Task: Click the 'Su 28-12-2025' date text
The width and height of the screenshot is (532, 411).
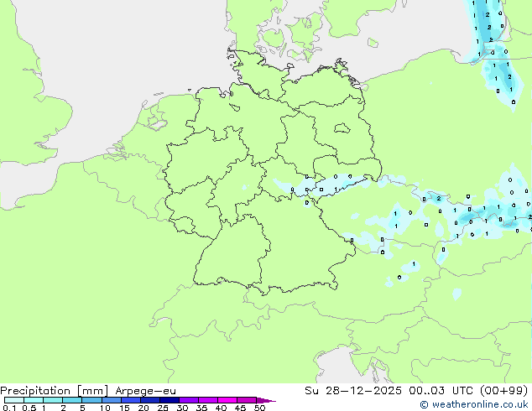Action: click(353, 390)
